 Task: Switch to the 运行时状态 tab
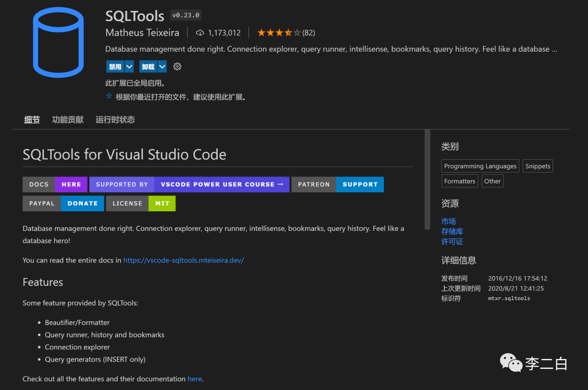click(115, 120)
